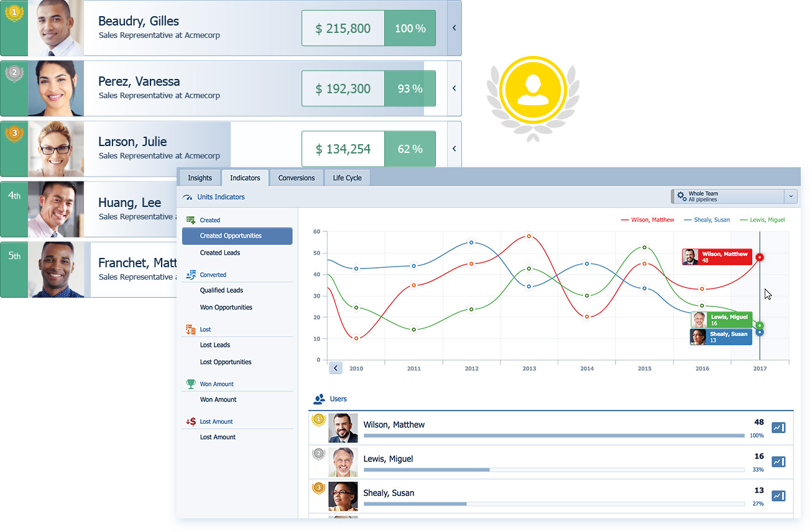Click the Lost Amount dollar icon
The width and height of the screenshot is (812, 532).
[191, 421]
